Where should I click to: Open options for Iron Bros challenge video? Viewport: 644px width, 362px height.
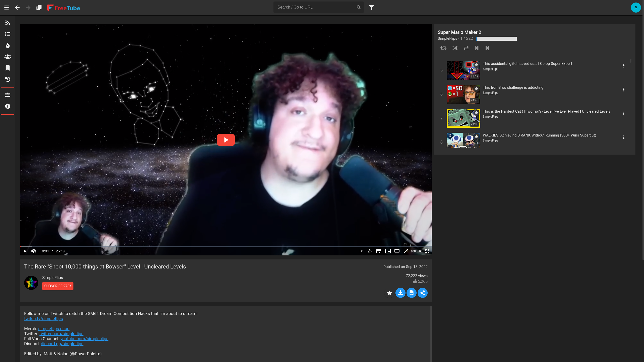tap(624, 89)
